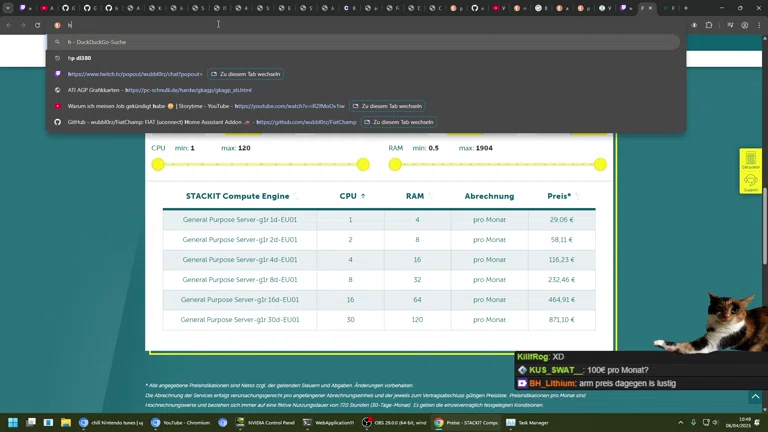Click the yellow Support widget icon
Viewport: 768px width, 432px height.
pyautogui.click(x=750, y=181)
